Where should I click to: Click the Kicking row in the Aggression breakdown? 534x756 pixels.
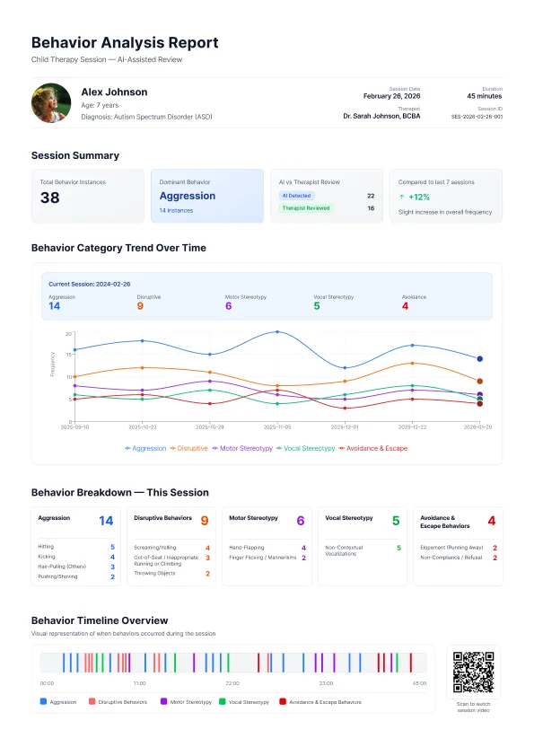tap(76, 557)
